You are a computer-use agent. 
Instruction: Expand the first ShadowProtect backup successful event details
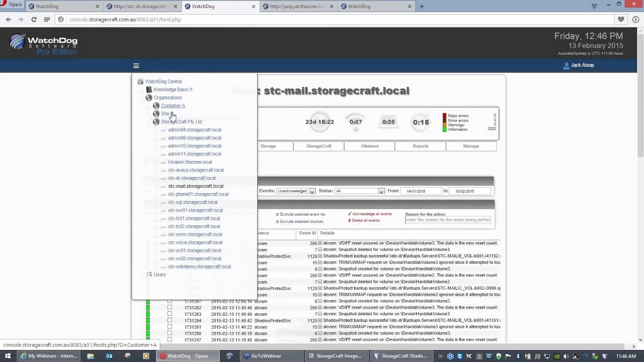point(320,256)
